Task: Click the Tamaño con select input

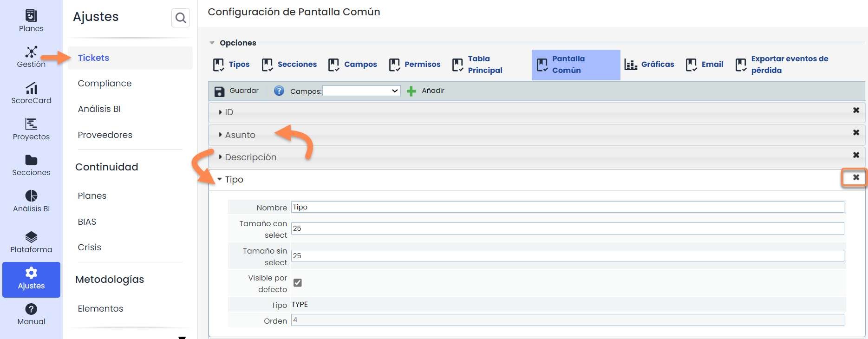Action: pyautogui.click(x=567, y=228)
